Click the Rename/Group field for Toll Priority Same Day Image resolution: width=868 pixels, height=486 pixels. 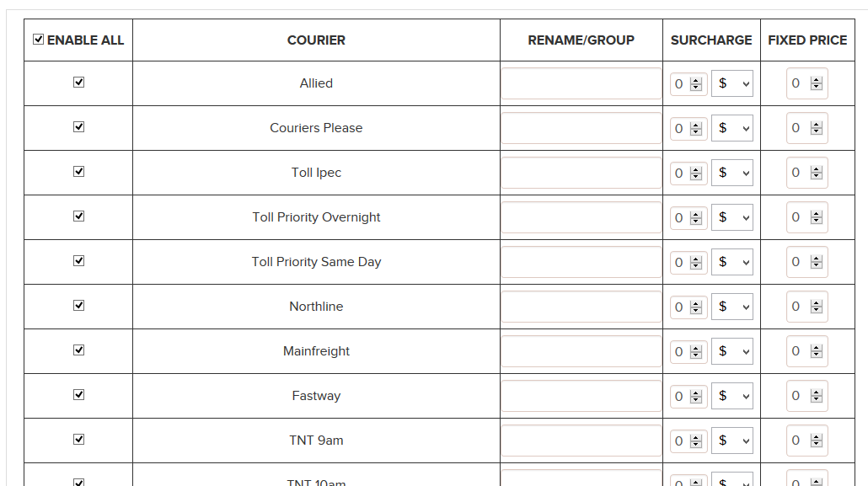[x=581, y=262]
